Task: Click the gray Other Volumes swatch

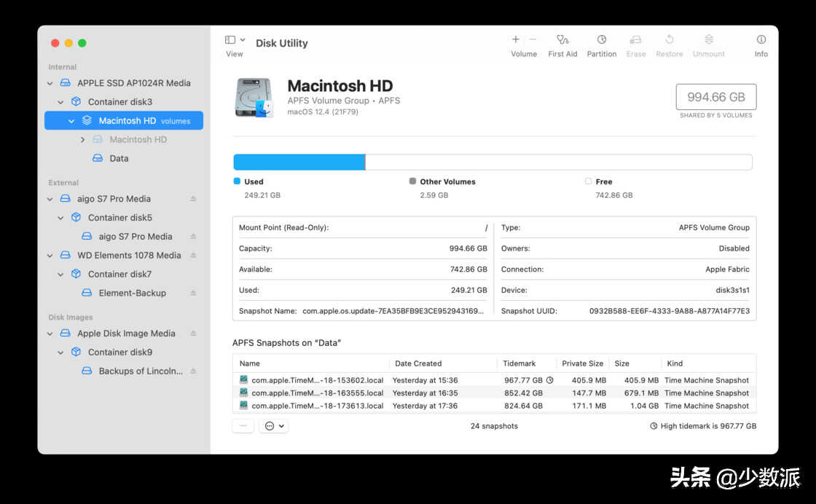Action: tap(412, 181)
